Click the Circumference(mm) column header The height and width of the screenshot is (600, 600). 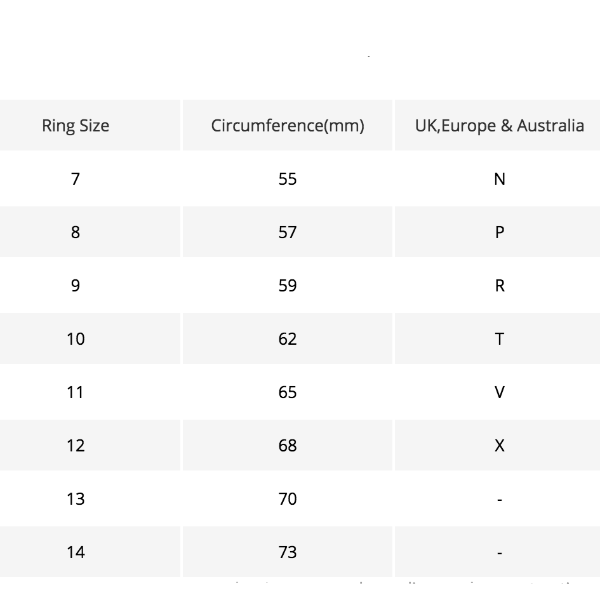(288, 126)
